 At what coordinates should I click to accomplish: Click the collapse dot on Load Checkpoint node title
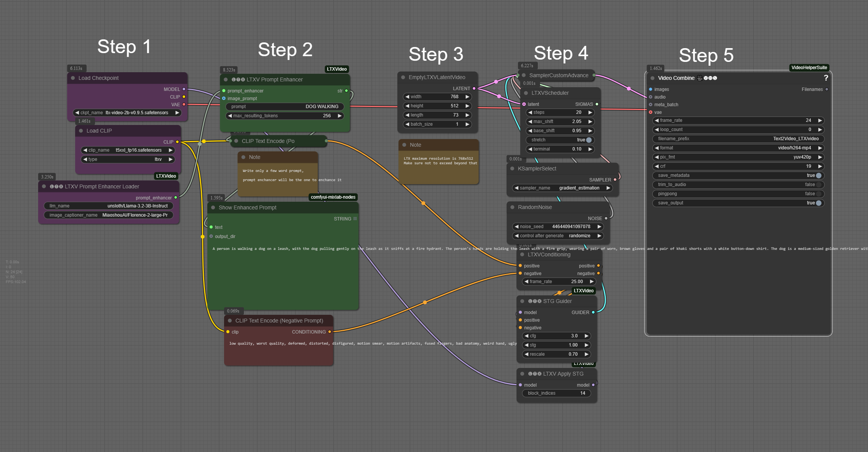[73, 78]
